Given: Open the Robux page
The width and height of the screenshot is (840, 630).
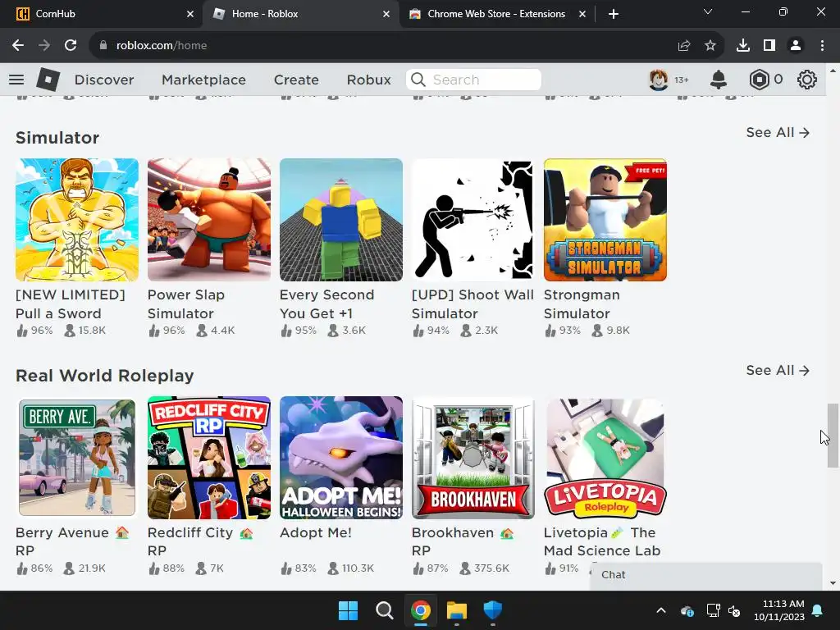Looking at the screenshot, I should (x=368, y=80).
